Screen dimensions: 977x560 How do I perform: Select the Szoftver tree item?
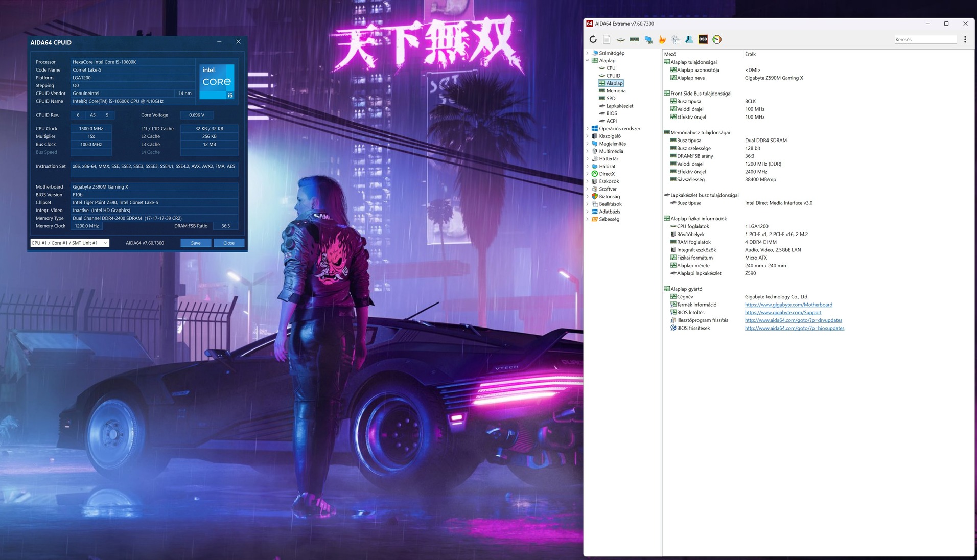[608, 189]
